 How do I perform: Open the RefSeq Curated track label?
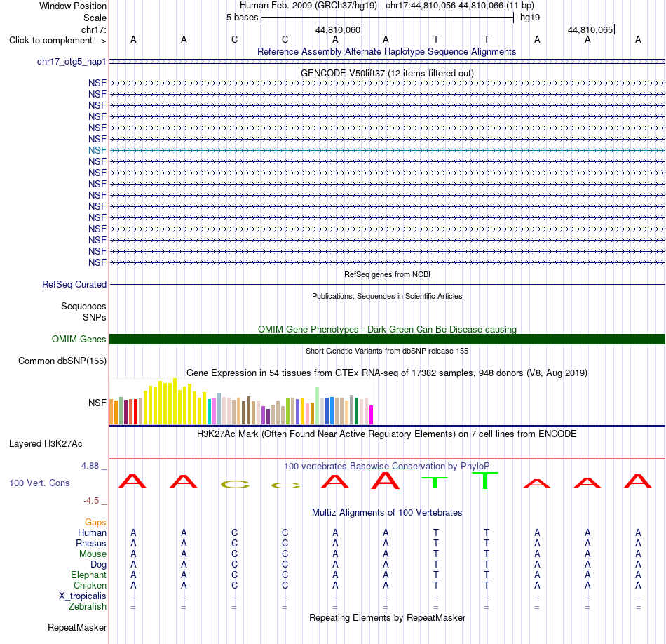click(x=74, y=284)
